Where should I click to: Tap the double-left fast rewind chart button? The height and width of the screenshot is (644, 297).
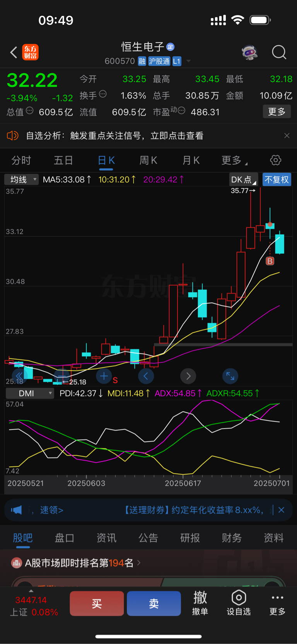(19, 376)
